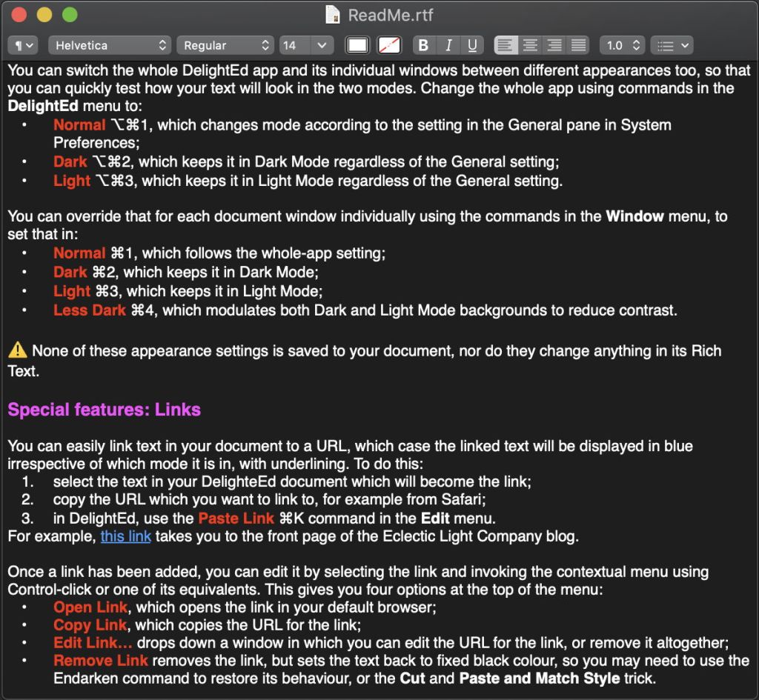The image size is (759, 700).
Task: Open the Regular typeface style dropdown
Action: [x=225, y=45]
